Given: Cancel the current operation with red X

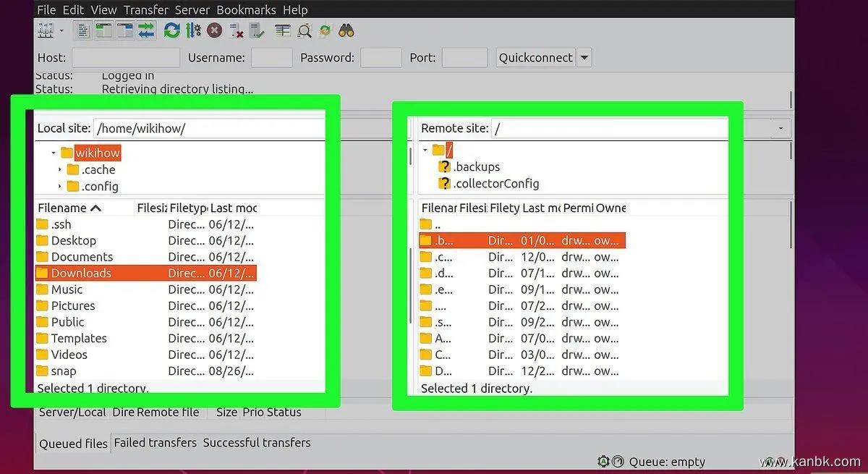Looking at the screenshot, I should pos(214,30).
